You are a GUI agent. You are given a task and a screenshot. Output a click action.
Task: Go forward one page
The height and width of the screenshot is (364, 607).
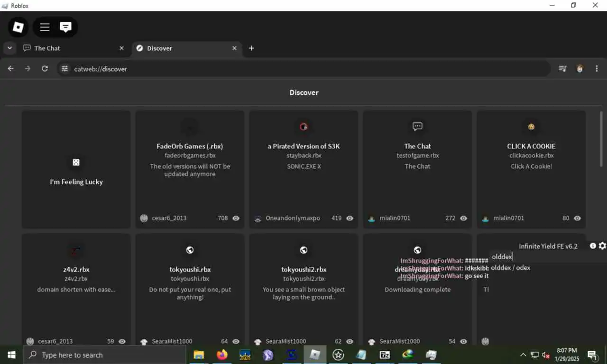pyautogui.click(x=28, y=69)
